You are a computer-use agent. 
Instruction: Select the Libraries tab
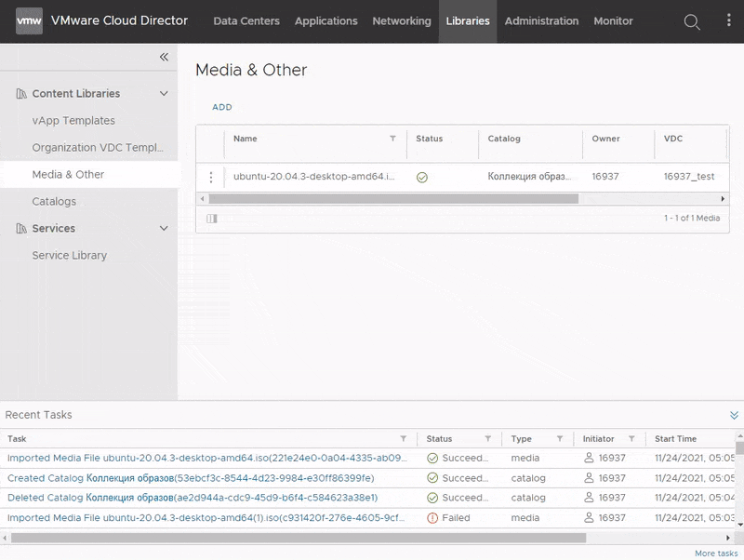[x=468, y=20]
